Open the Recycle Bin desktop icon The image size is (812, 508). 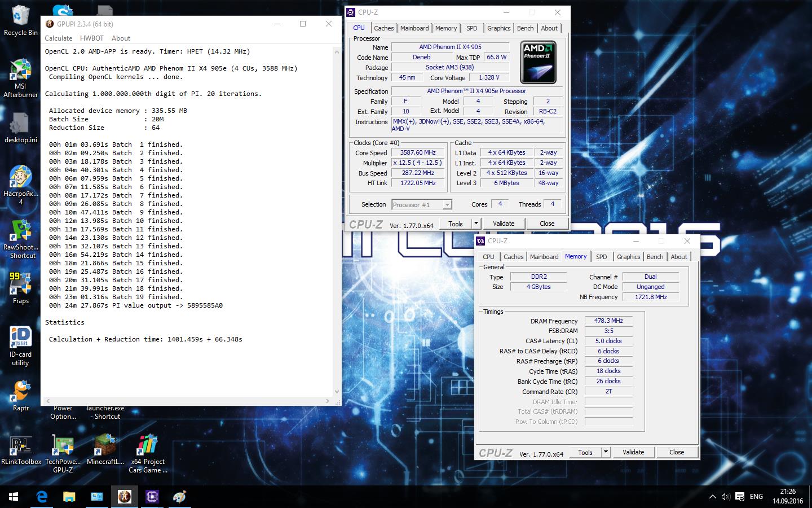tap(20, 21)
